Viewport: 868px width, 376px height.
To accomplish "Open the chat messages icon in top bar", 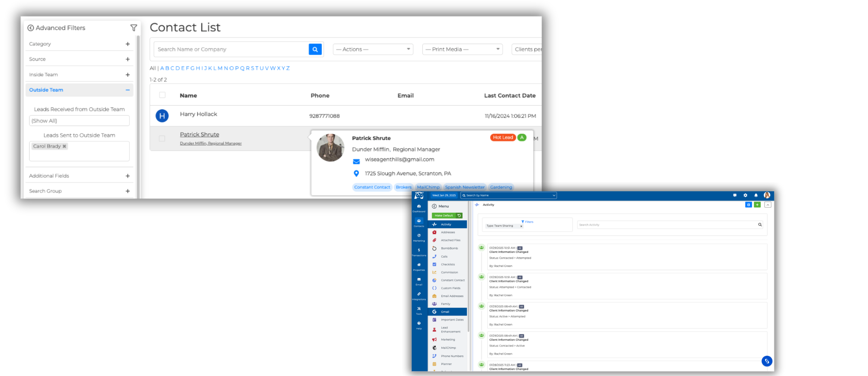I will [x=735, y=195].
